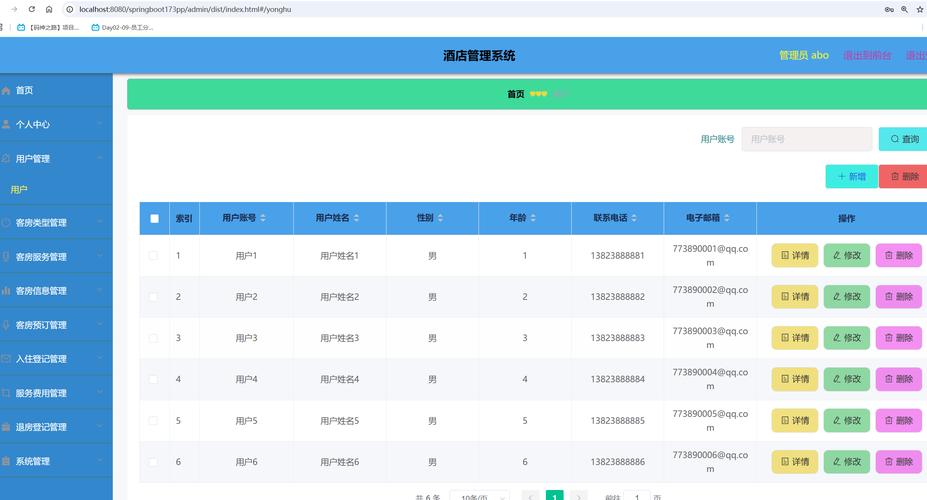Click sort arrows on 年龄 column
Screen dimensions: 927x500
pos(533,218)
